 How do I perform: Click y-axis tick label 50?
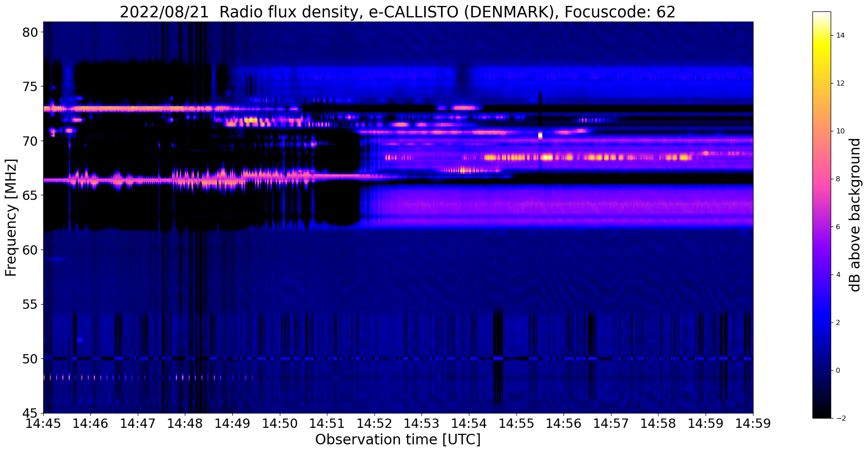pyautogui.click(x=30, y=359)
